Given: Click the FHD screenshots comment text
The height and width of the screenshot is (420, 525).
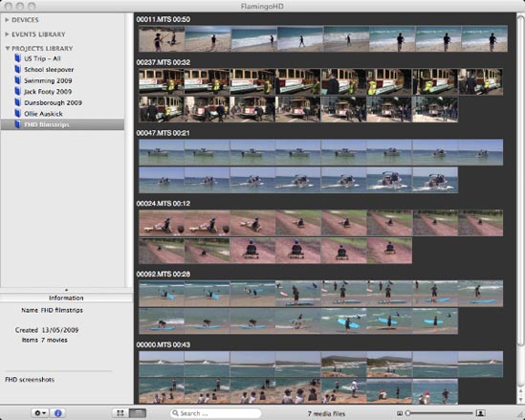Looking at the screenshot, I should click(30, 380).
